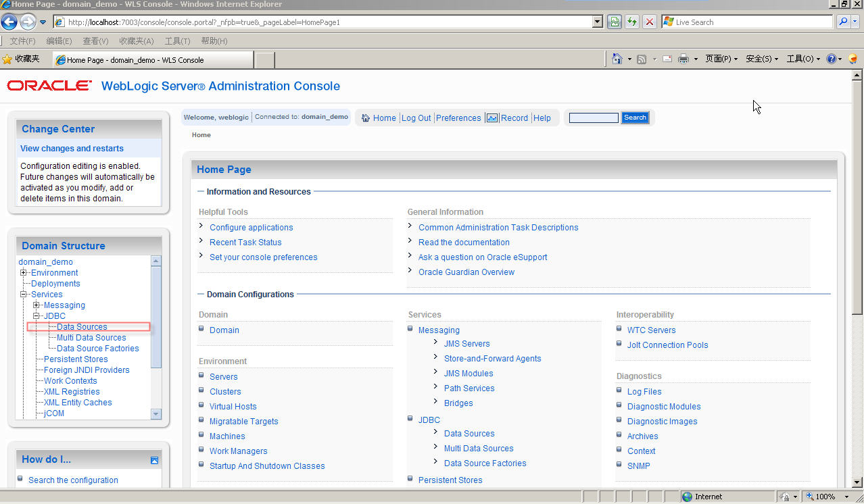864x504 pixels.
Task: Open the Log Files diagnostics link
Action: pyautogui.click(x=644, y=392)
